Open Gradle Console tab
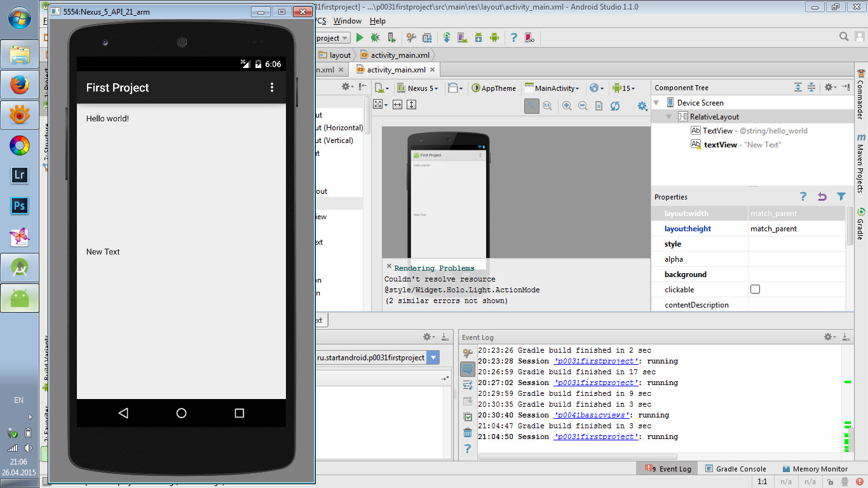Image resolution: width=868 pixels, height=488 pixels. coord(735,469)
